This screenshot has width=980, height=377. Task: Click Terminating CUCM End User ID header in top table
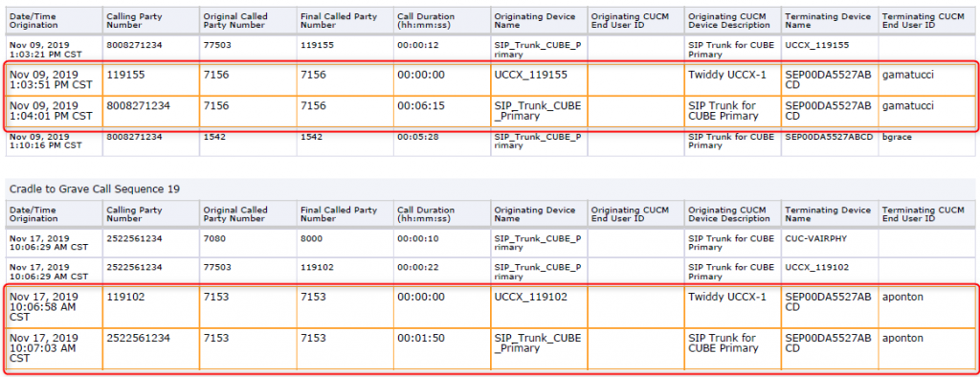928,21
